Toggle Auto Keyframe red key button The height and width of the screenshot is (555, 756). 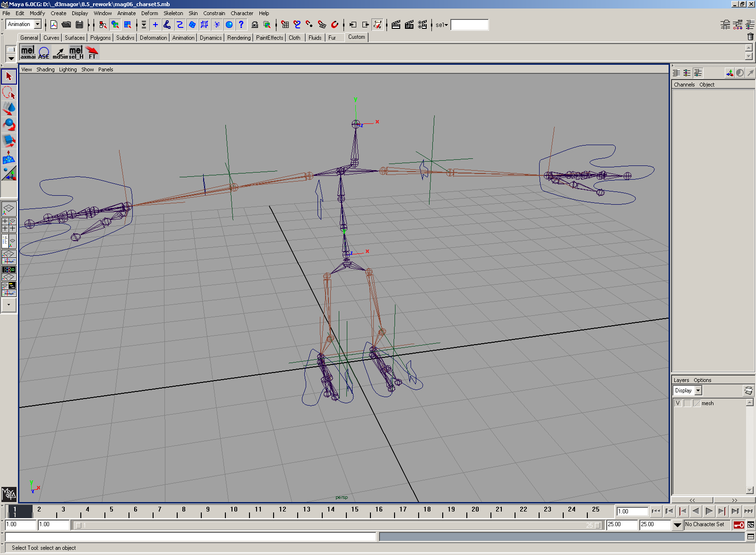click(739, 525)
